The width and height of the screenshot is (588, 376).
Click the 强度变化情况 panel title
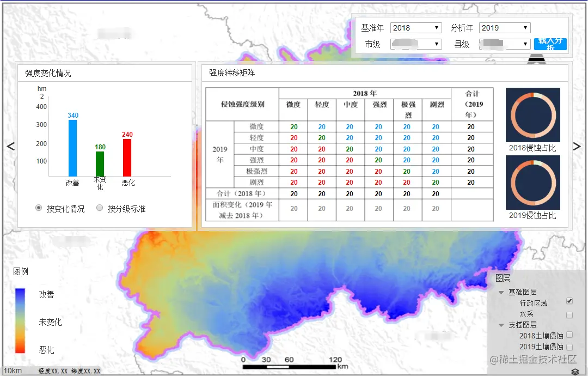48,73
